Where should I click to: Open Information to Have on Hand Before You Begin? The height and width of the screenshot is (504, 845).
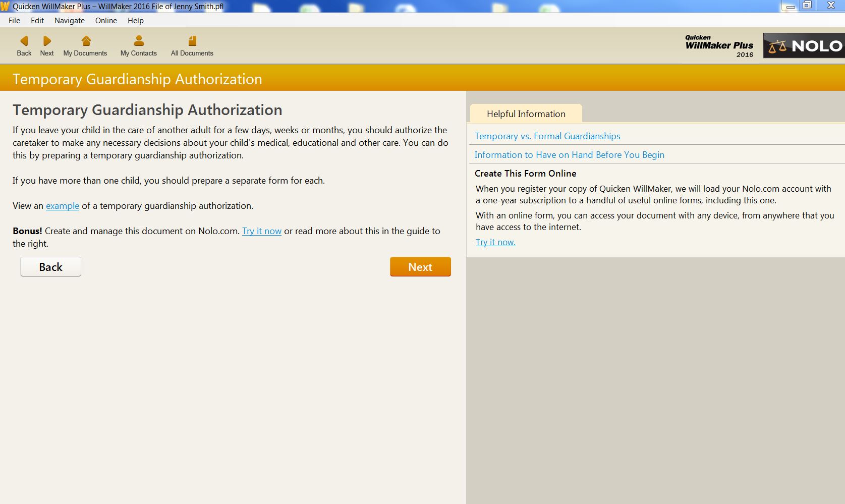(x=569, y=155)
